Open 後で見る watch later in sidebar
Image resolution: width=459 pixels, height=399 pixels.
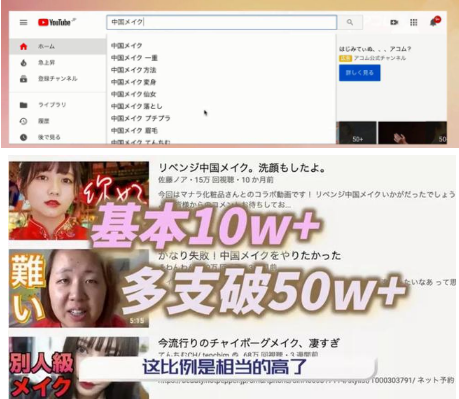coord(57,137)
